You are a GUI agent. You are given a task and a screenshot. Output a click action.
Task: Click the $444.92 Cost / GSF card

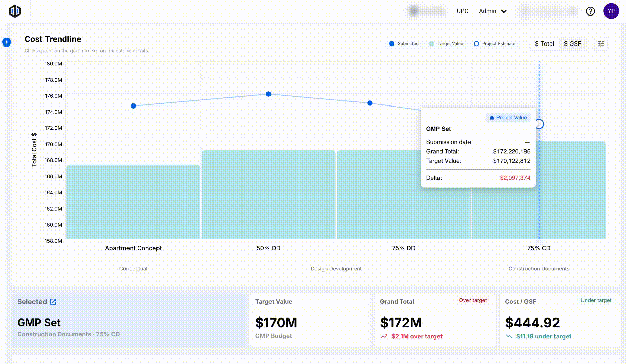[560, 320]
